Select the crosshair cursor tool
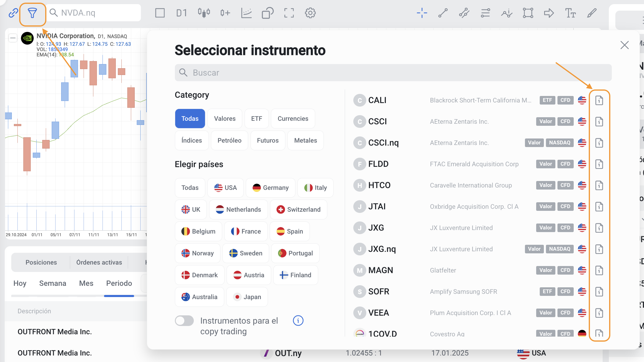This screenshot has width=644, height=362. point(422,13)
